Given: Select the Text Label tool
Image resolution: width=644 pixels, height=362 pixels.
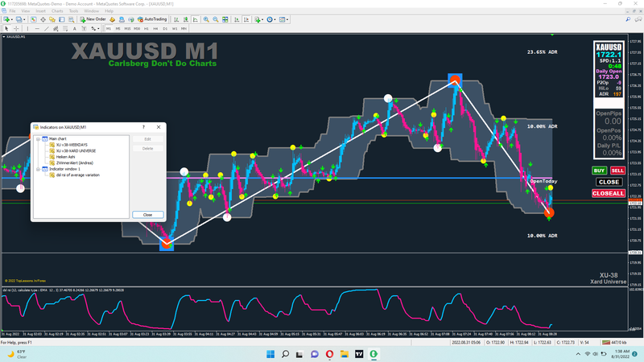Looking at the screenshot, I should 84,29.
